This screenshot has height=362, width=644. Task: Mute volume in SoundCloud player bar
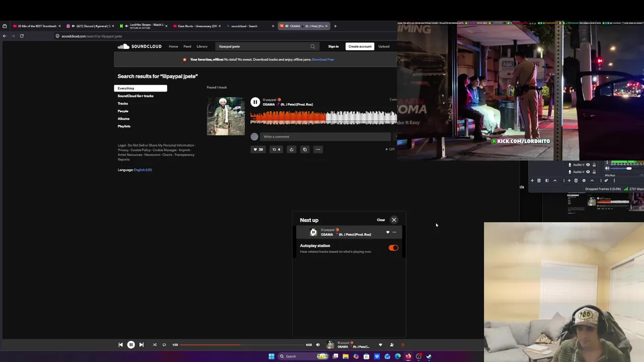317,344
